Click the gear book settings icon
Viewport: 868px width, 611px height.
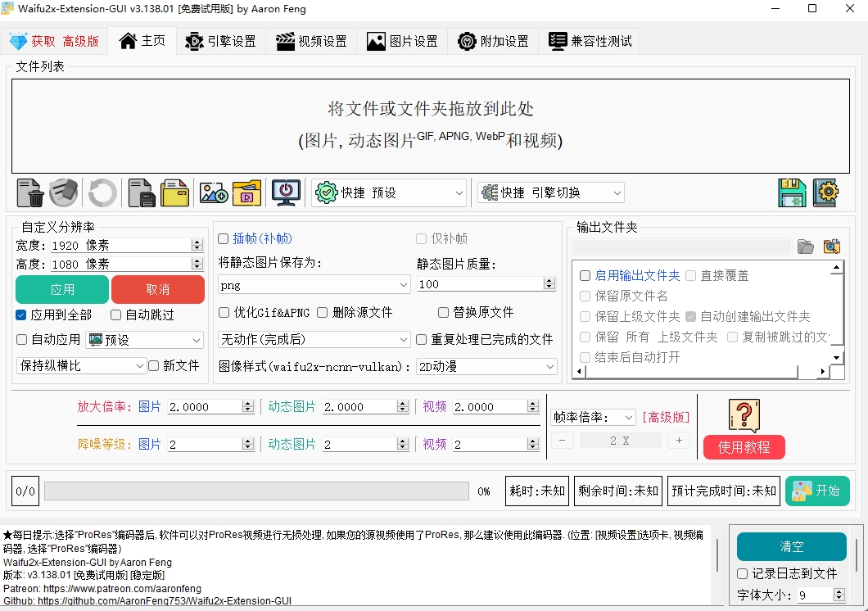(x=826, y=192)
